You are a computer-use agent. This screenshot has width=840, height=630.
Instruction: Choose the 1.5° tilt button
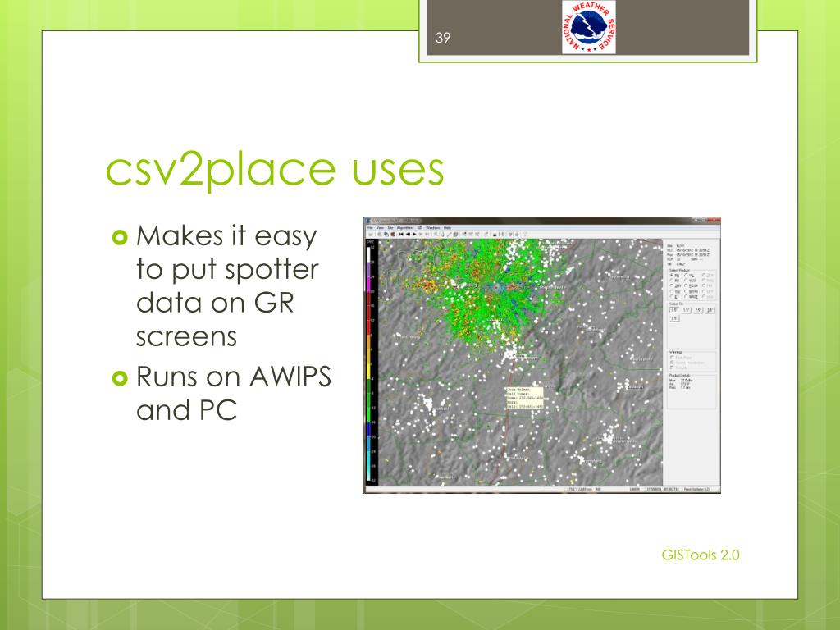pos(687,310)
